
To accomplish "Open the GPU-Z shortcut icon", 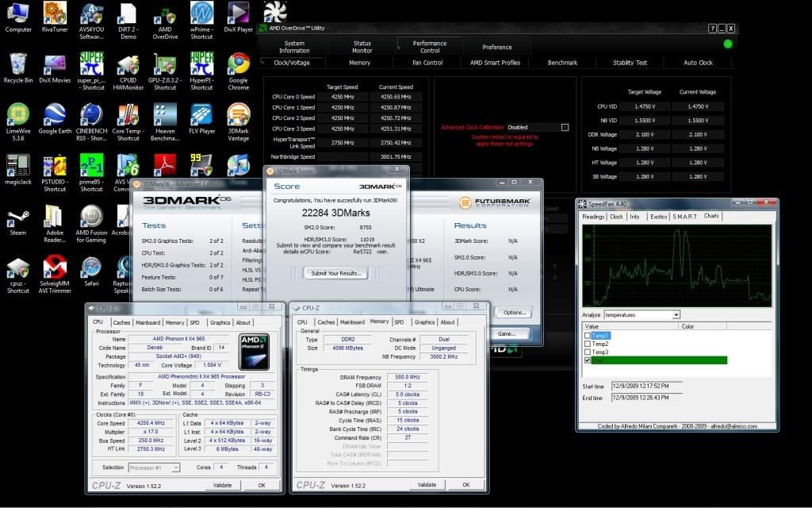I will [165, 64].
